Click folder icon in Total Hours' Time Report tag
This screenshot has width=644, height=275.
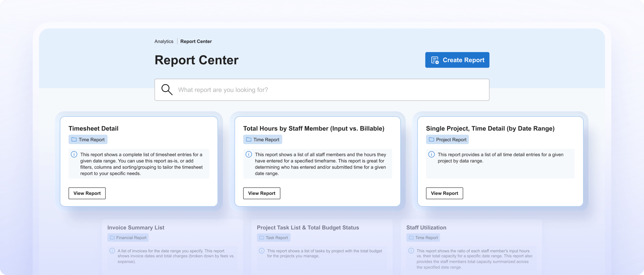tap(249, 139)
